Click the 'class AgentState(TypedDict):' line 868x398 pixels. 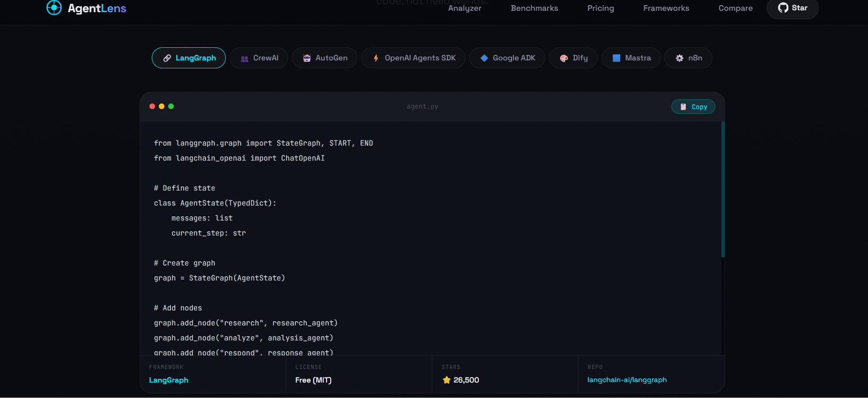coord(215,203)
